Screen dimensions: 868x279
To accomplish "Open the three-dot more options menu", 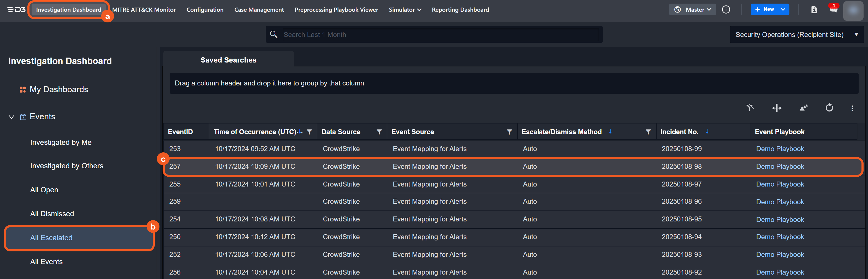I will [x=852, y=108].
